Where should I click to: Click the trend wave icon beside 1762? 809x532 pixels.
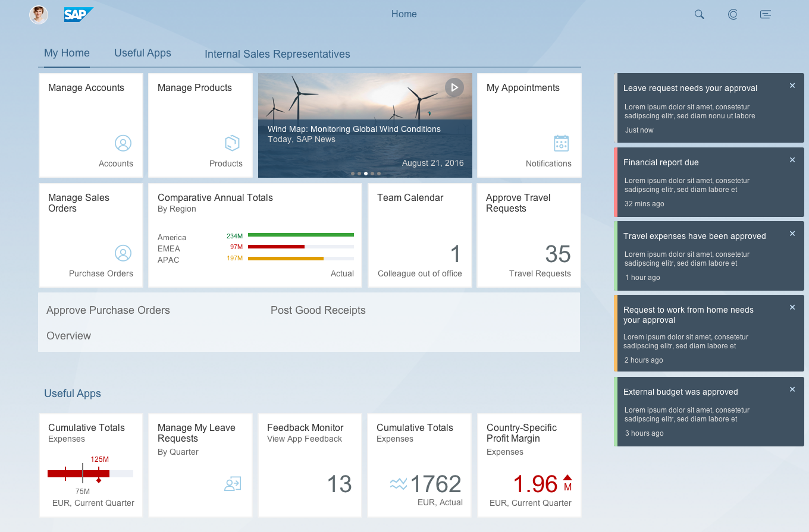click(x=399, y=484)
